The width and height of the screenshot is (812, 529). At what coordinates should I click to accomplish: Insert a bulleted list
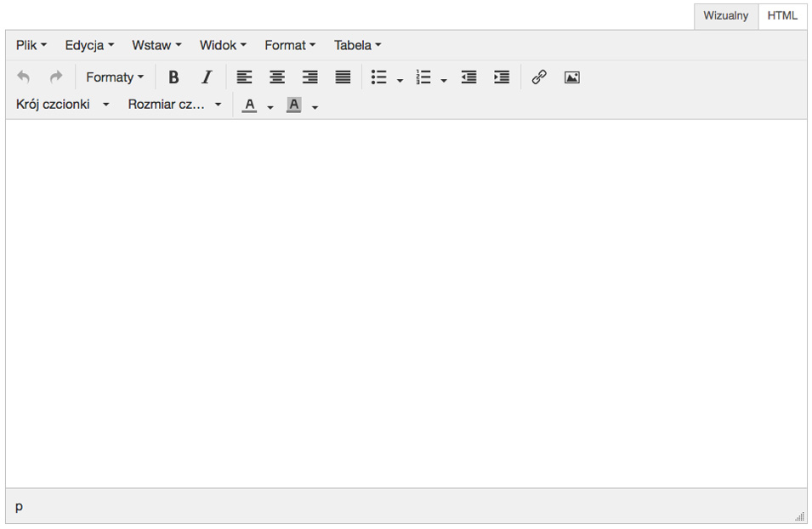(x=379, y=77)
